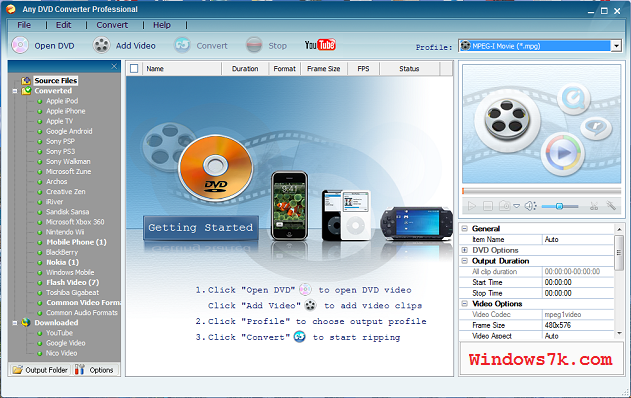The image size is (631, 398).
Task: Click the Item Name value Auto
Action: [578, 239]
